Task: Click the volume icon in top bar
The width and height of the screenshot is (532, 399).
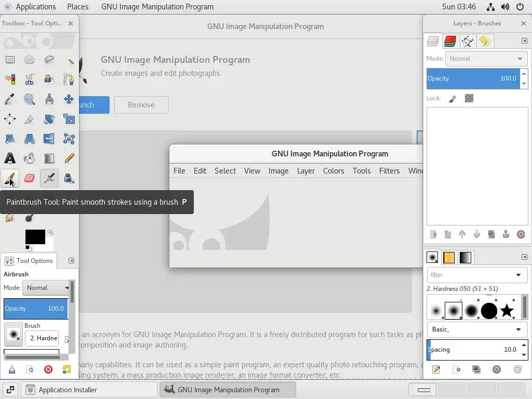Action: (x=505, y=7)
